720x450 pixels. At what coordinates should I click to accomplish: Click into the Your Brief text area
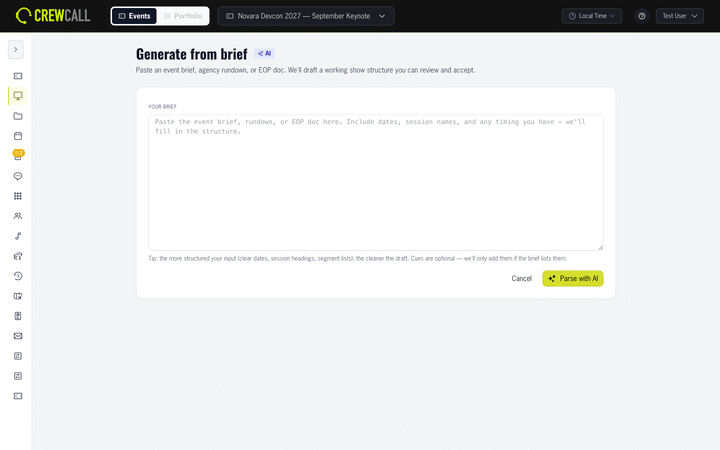tap(376, 182)
